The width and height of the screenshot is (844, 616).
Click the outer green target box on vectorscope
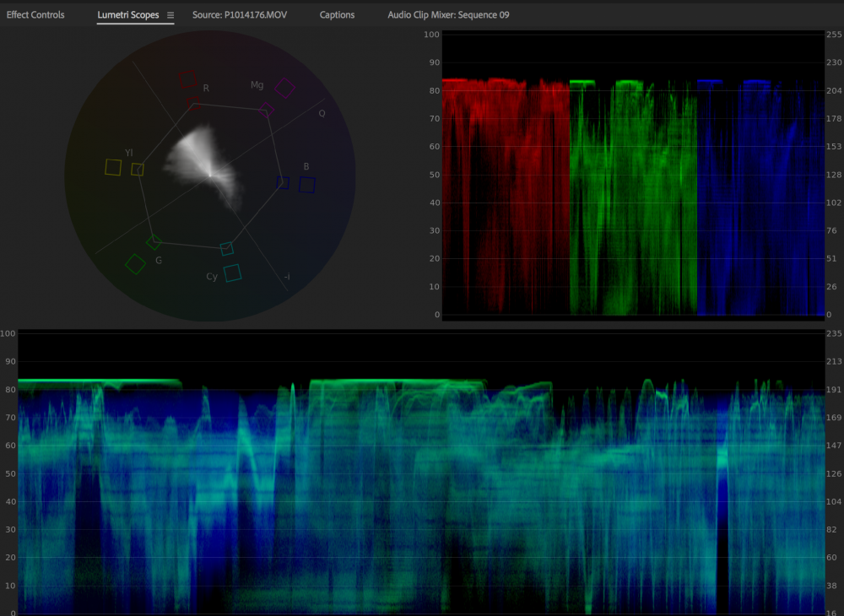[135, 264]
